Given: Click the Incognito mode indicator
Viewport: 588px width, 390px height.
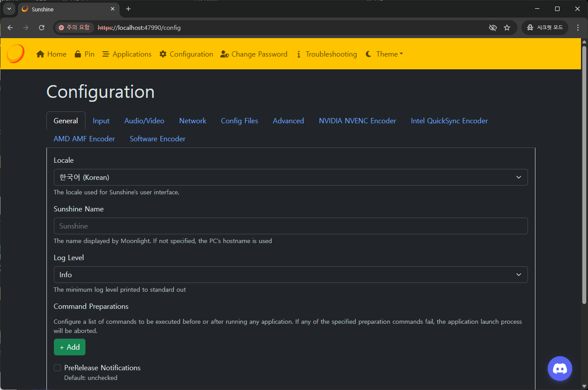Looking at the screenshot, I should point(545,28).
